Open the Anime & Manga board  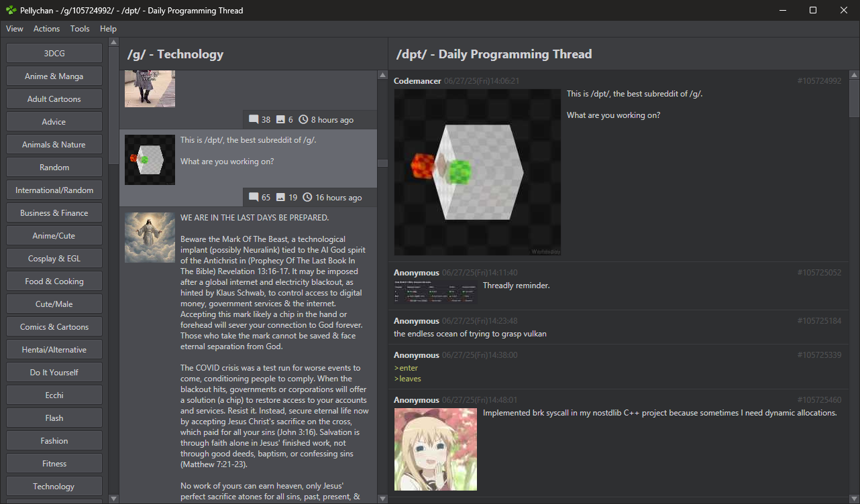(x=54, y=76)
